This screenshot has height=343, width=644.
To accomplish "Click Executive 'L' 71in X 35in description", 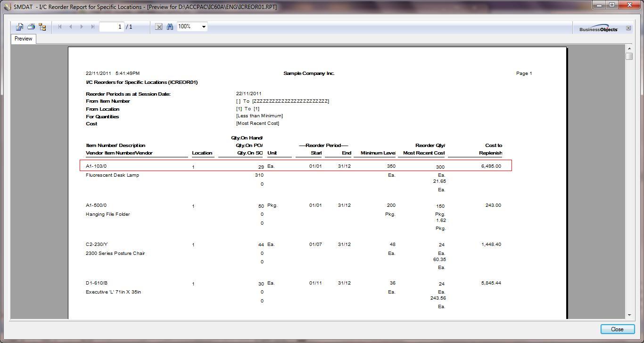I will [x=113, y=292].
